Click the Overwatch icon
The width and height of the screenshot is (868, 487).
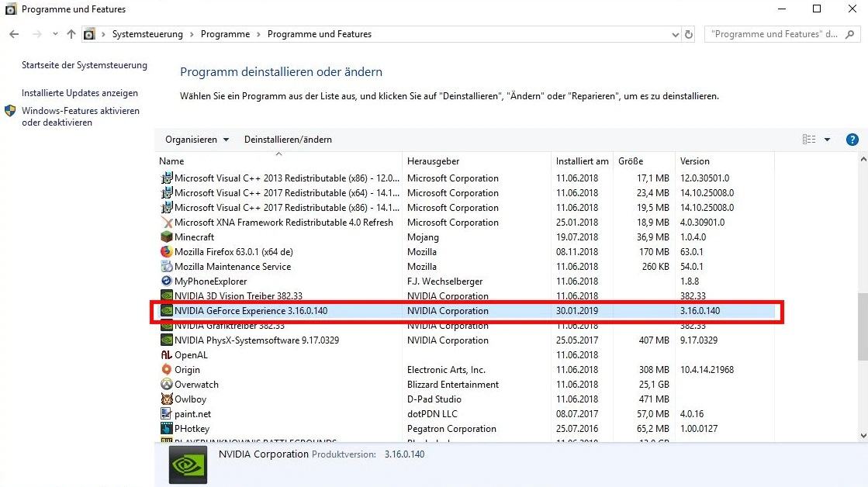[166, 384]
